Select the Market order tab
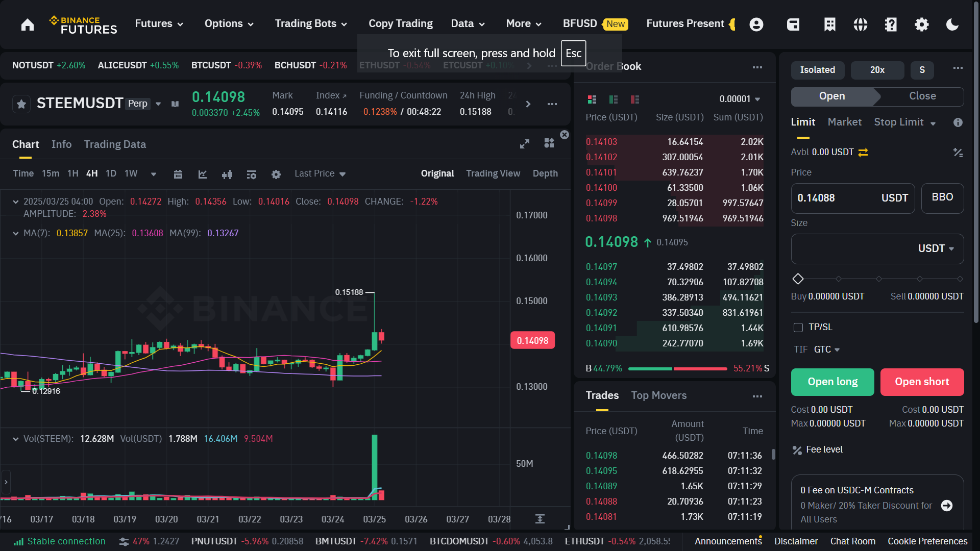 844,122
